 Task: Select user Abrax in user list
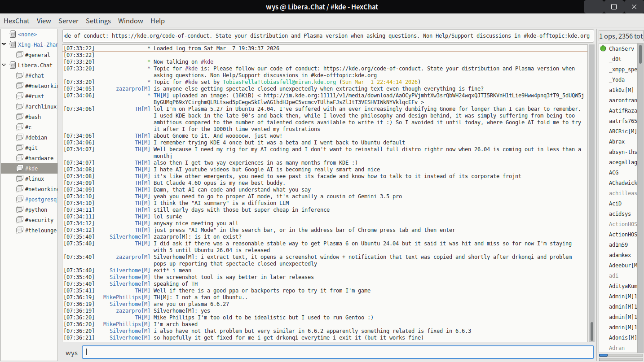[617, 141]
